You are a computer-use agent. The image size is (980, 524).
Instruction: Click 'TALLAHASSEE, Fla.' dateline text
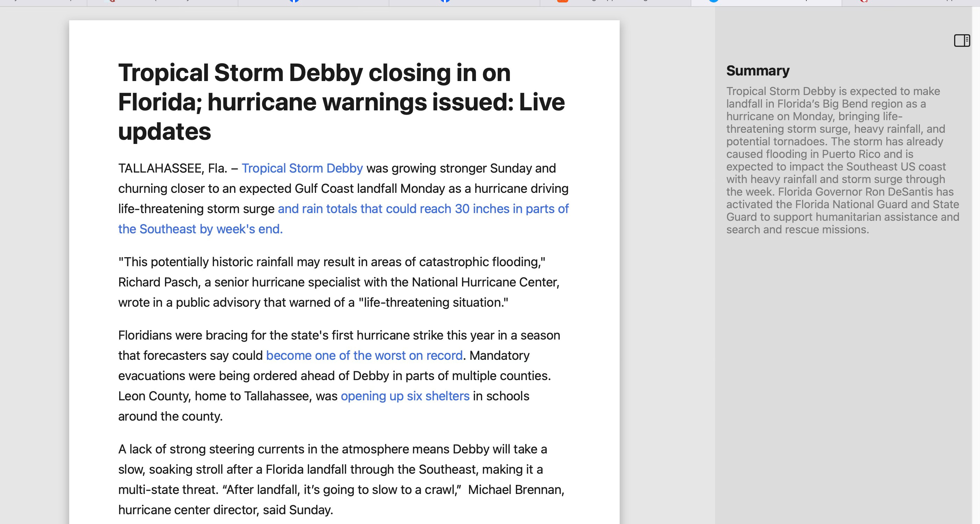point(173,168)
